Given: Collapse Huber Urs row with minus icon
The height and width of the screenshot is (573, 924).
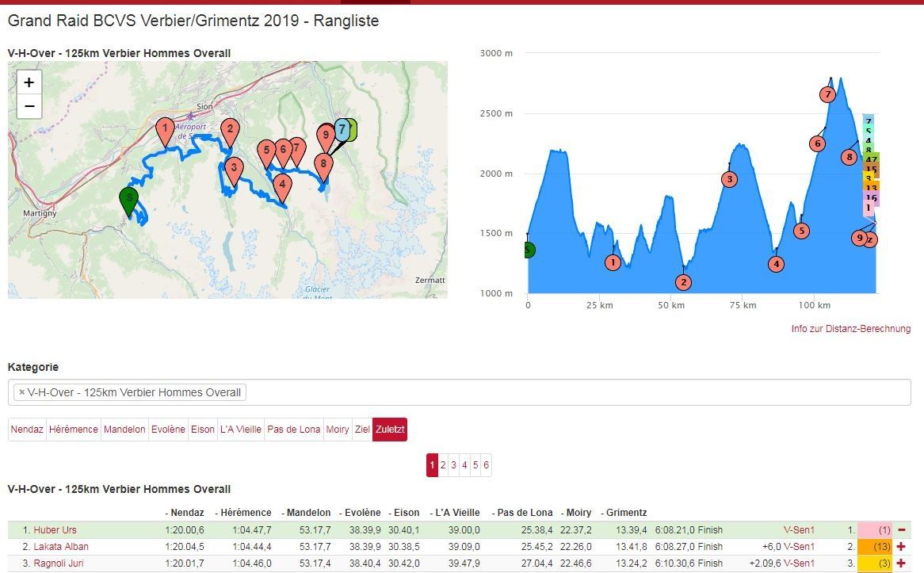Looking at the screenshot, I should pos(901,530).
